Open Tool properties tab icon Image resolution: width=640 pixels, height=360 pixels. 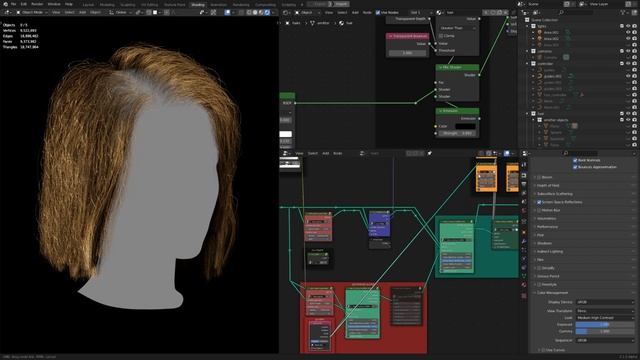pos(524,165)
